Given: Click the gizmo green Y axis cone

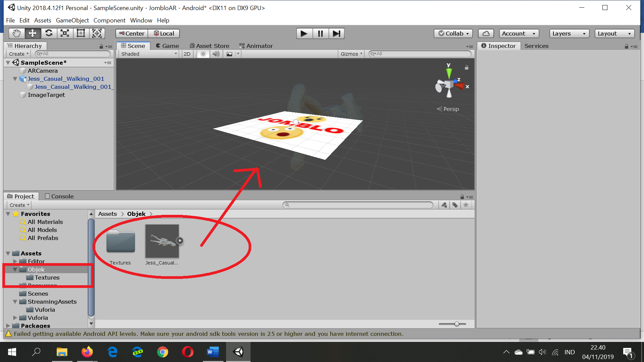Looking at the screenshot, I should point(449,73).
